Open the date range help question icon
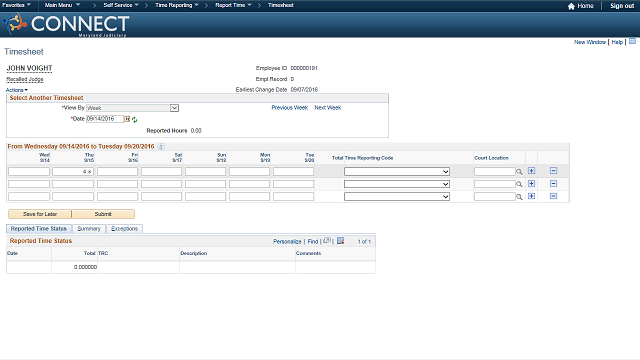This screenshot has width=640, height=360. point(161,147)
